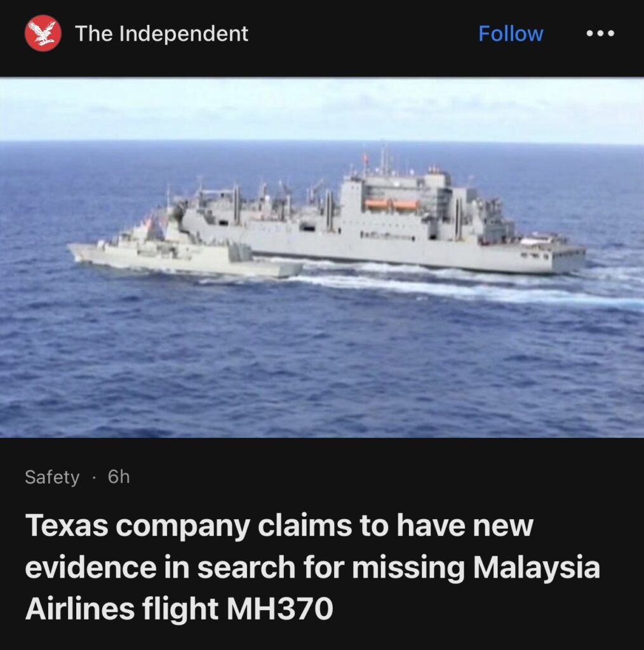Open the Texas company MH370 headline
Screen dimensions: 644x650
pos(312,566)
